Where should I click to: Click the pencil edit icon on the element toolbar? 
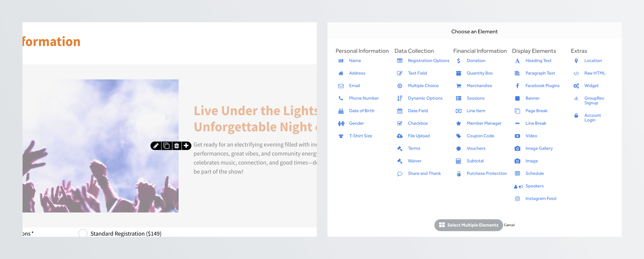pyautogui.click(x=156, y=146)
